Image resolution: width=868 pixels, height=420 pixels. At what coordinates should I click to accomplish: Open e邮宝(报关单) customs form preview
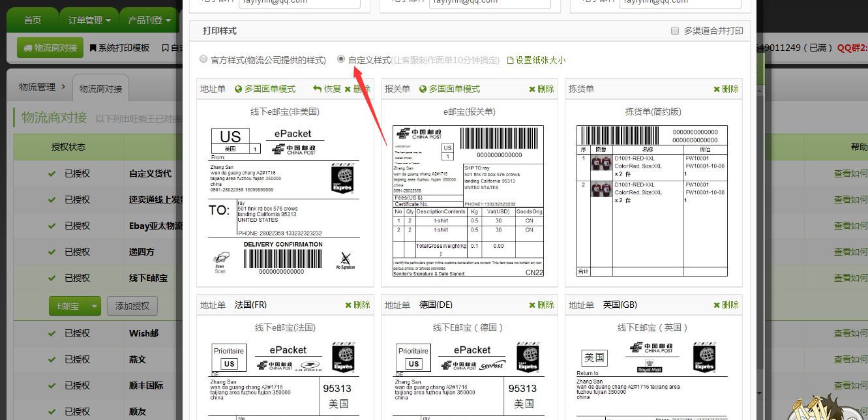469,200
